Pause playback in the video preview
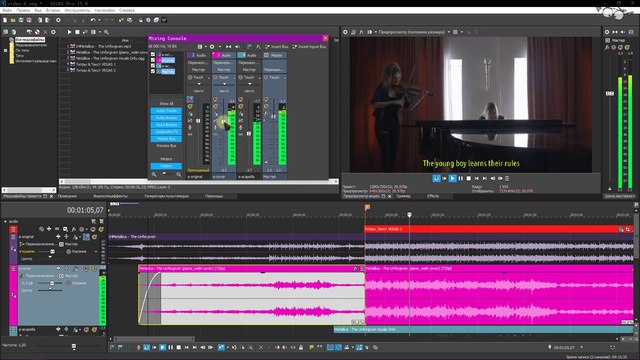Viewport: 640px width, 360px height. click(460, 178)
